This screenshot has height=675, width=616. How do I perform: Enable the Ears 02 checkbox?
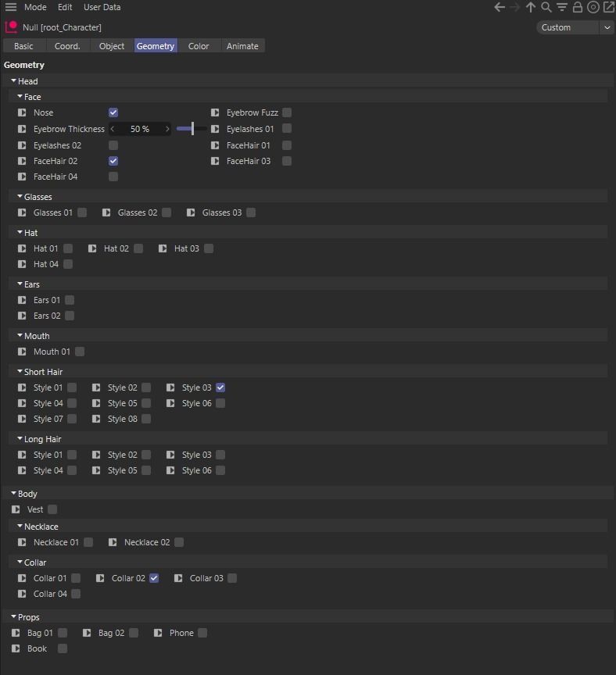[x=70, y=316]
